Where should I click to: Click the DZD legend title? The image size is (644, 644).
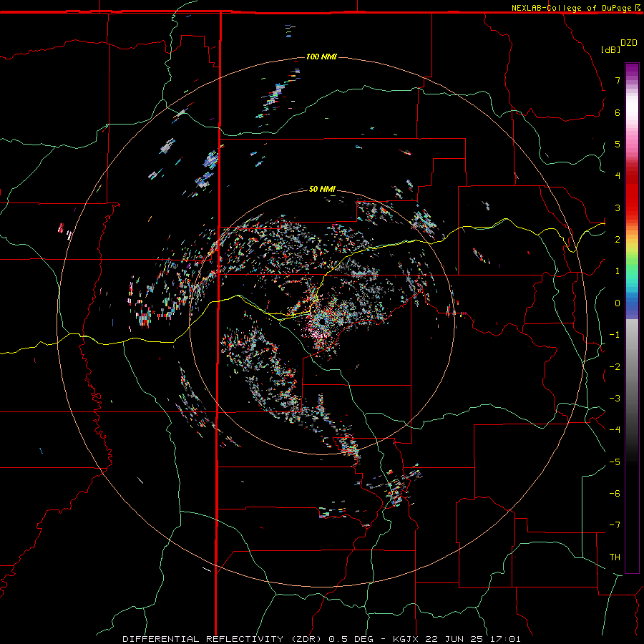tap(629, 43)
